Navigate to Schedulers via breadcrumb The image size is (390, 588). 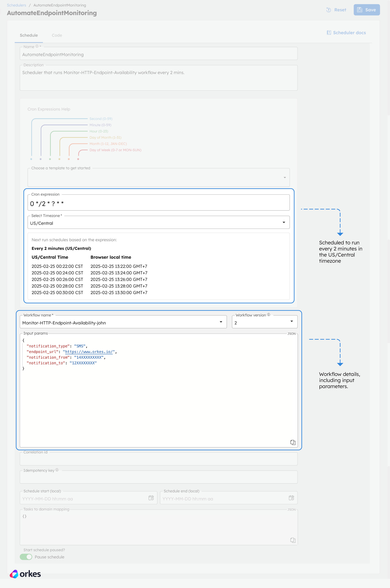tap(16, 5)
